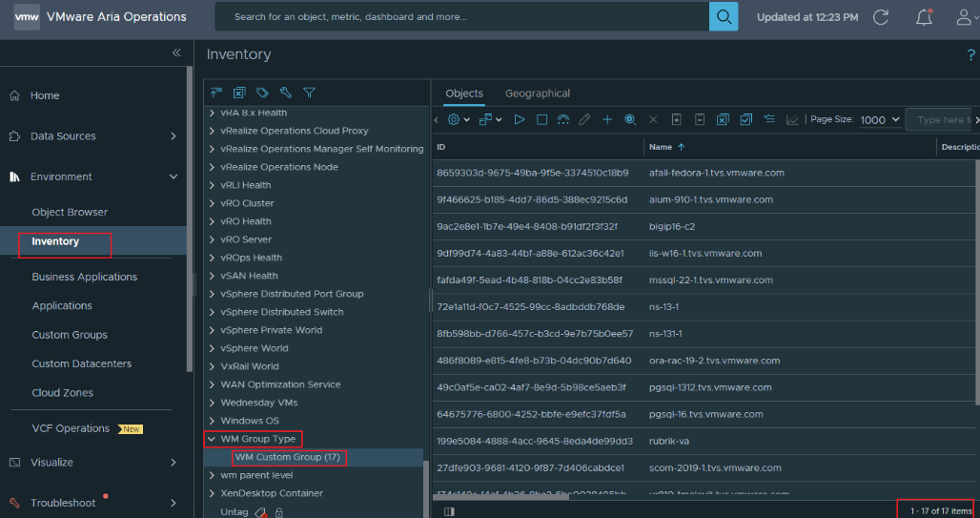Expand the Troubleshoot menu chevron
This screenshot has width=980, height=518.
tap(174, 503)
